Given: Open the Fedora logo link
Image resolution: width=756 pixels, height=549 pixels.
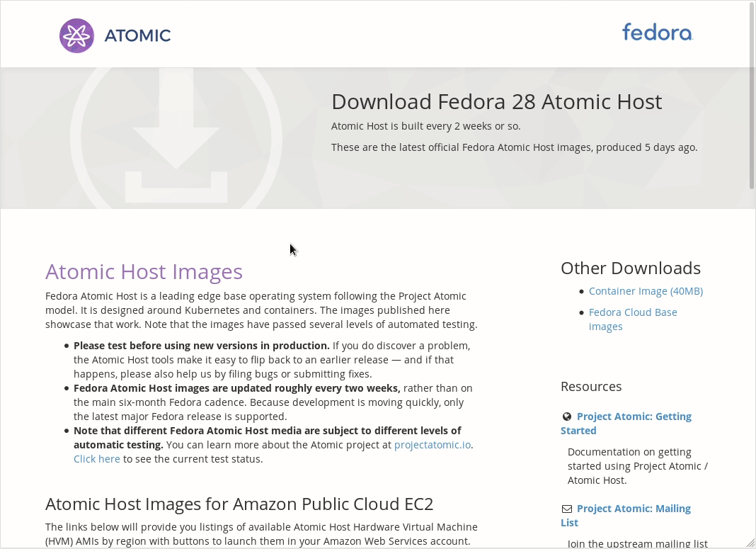Looking at the screenshot, I should (657, 33).
